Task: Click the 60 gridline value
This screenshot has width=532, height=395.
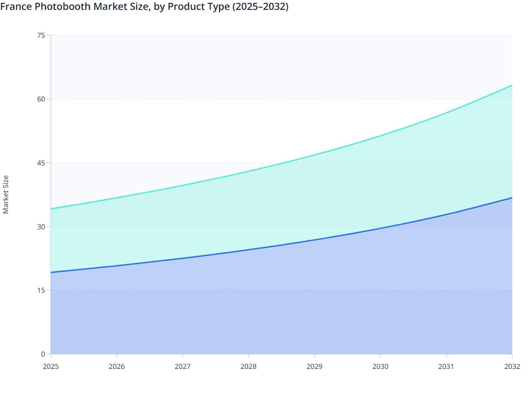Action: (x=41, y=99)
